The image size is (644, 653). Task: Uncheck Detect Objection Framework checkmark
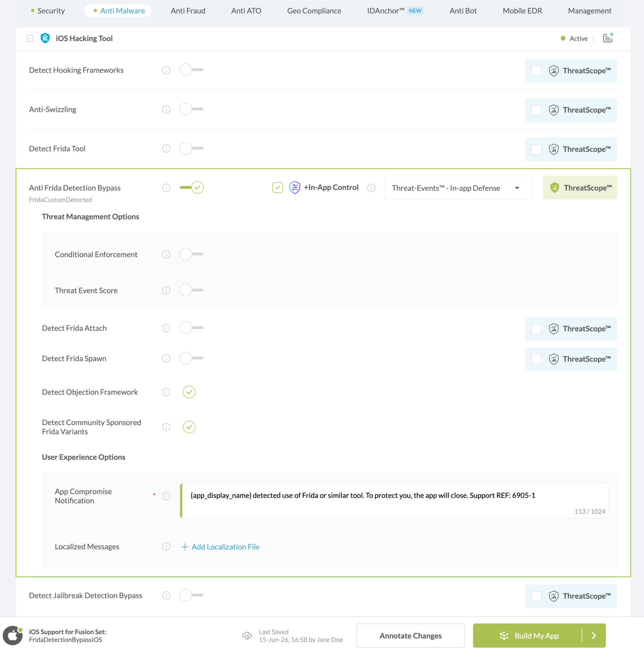(189, 392)
